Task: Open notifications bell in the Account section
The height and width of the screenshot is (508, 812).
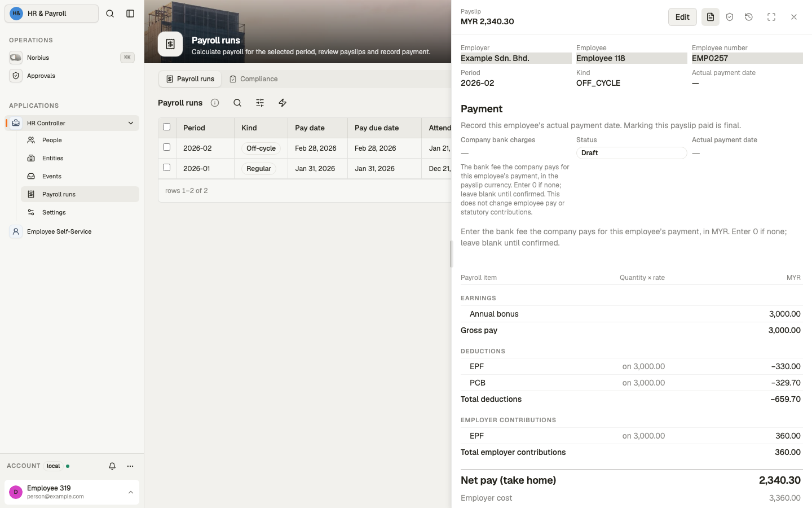Action: [112, 466]
